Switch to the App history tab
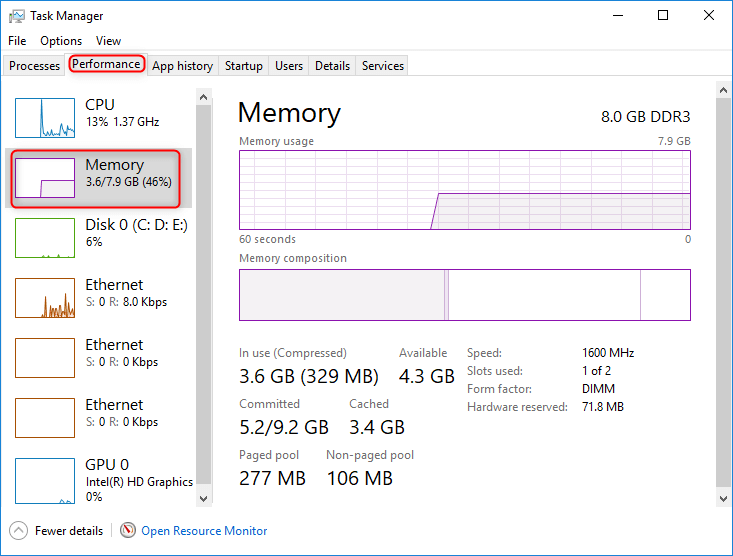This screenshot has width=733, height=556. (x=182, y=66)
